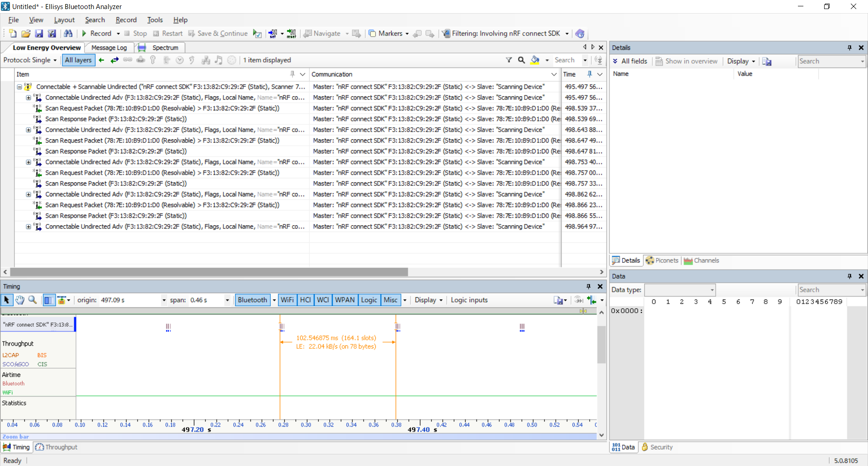Open the Layout menu
Screen dimensions: 868x466
[64, 20]
